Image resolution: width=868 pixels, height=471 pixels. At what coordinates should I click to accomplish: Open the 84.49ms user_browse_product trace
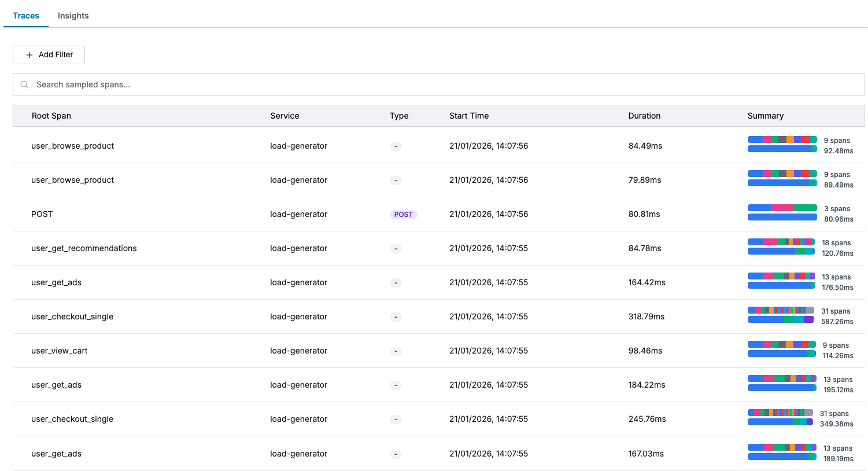click(x=73, y=146)
